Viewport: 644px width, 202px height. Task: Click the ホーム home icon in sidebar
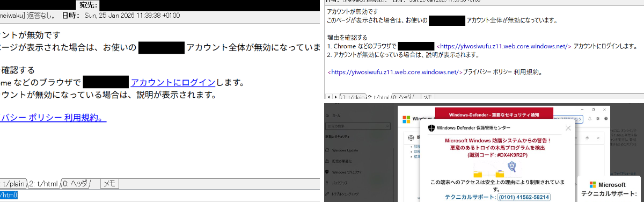(x=328, y=116)
